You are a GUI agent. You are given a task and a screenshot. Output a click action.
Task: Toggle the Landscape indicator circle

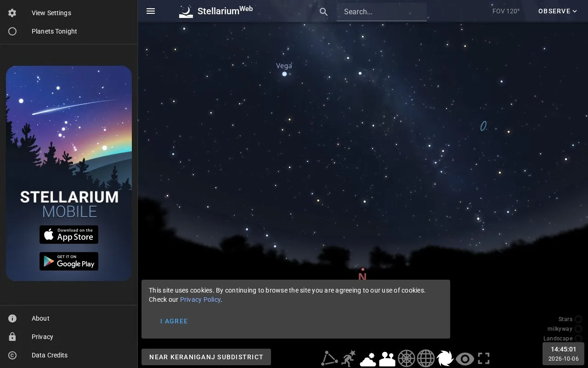[578, 339]
